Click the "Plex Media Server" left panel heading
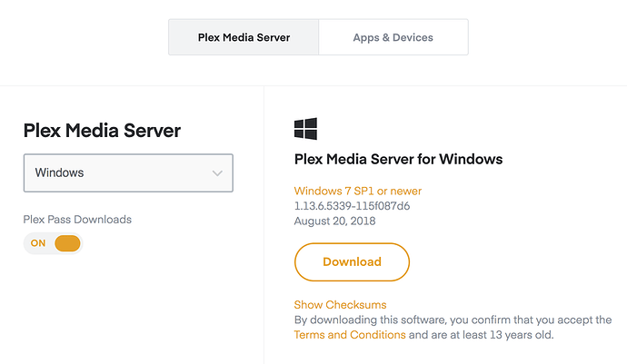 [x=102, y=131]
